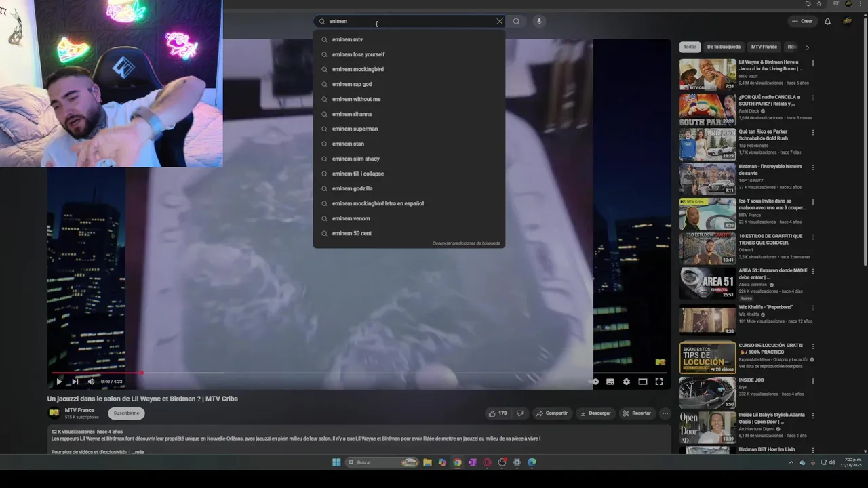Image resolution: width=868 pixels, height=488 pixels.
Task: Open 'Wiz Khalifa - "Paperbond"' video title
Action: tap(766, 307)
